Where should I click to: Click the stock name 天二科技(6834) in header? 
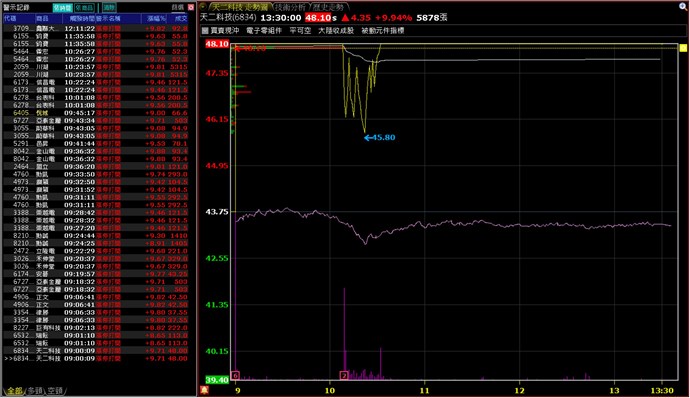pos(228,18)
